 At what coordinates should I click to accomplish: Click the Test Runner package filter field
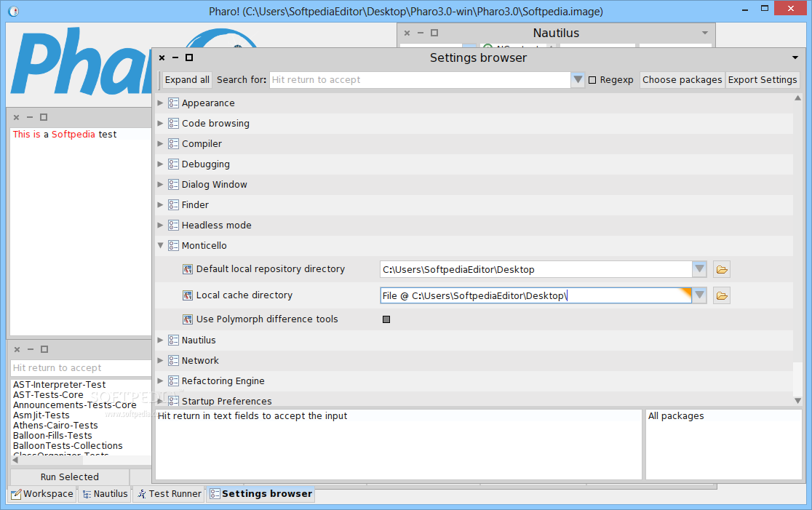pos(81,368)
